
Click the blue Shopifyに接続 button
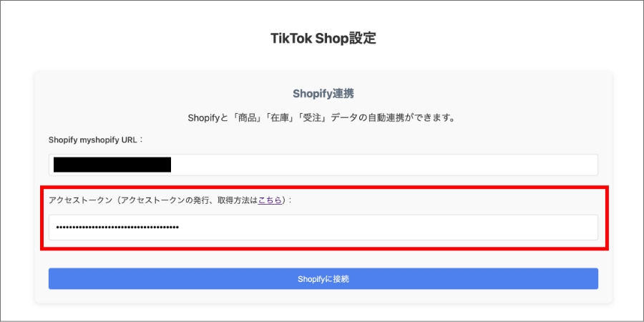point(323,279)
